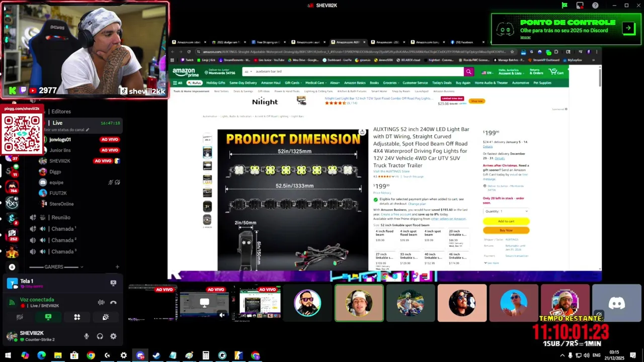Share product icon on image
The image size is (644, 362).
coord(362,132)
